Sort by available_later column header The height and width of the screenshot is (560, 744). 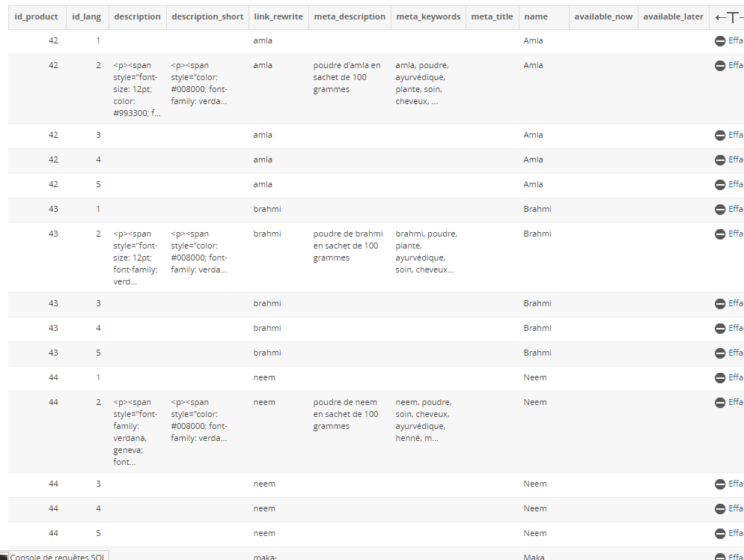pyautogui.click(x=673, y=16)
